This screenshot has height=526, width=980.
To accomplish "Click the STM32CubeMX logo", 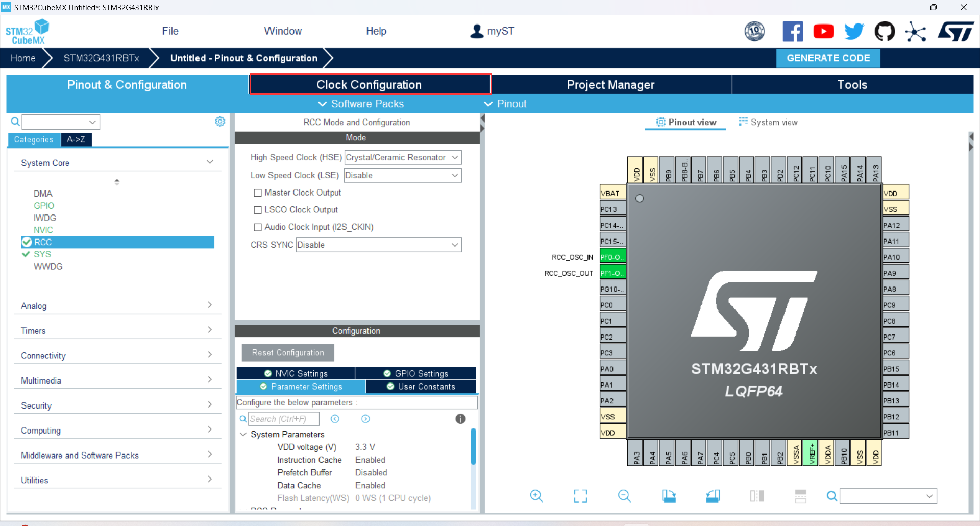I will (27, 32).
